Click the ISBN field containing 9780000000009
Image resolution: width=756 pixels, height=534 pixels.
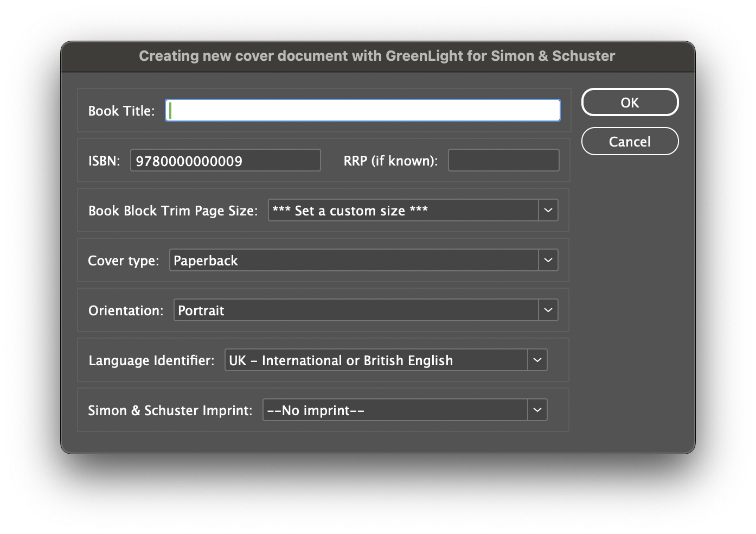tap(225, 161)
